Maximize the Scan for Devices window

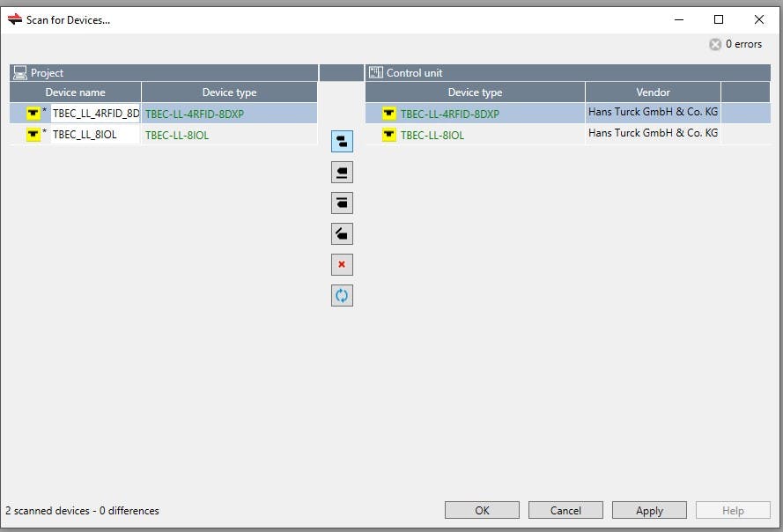(x=719, y=19)
